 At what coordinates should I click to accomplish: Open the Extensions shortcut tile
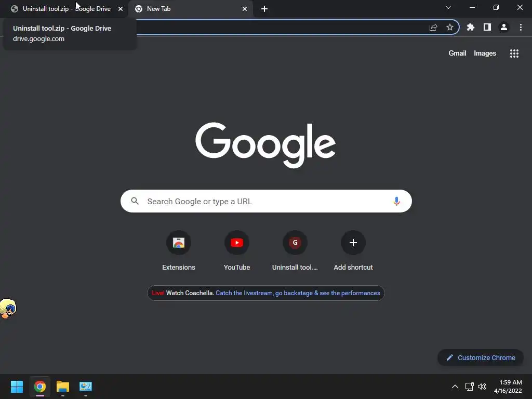[179, 250]
